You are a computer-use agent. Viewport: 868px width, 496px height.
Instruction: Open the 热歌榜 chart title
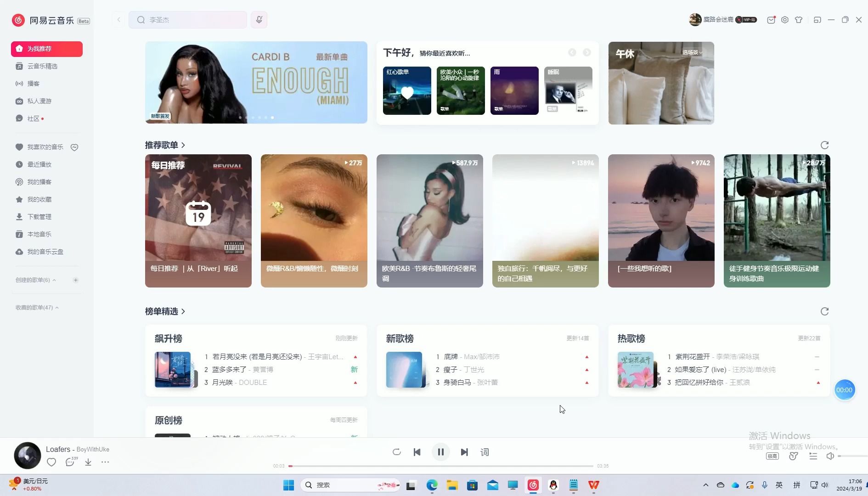[x=631, y=339]
